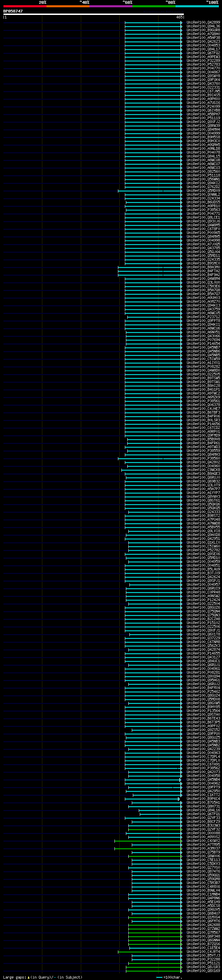
Task: Select the query name BP058747
Action: pyautogui.click(x=13, y=11)
